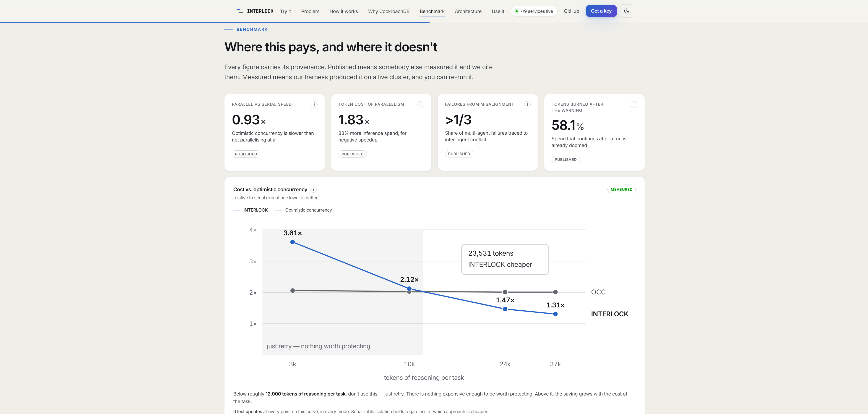Toggle INTERLOCK series in chart legend
The image size is (868, 414).
pyautogui.click(x=250, y=210)
